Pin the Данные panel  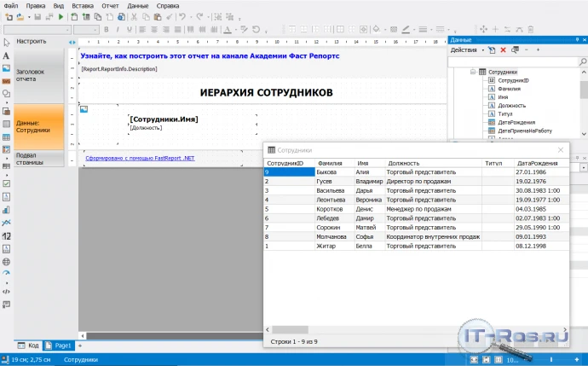[577, 40]
